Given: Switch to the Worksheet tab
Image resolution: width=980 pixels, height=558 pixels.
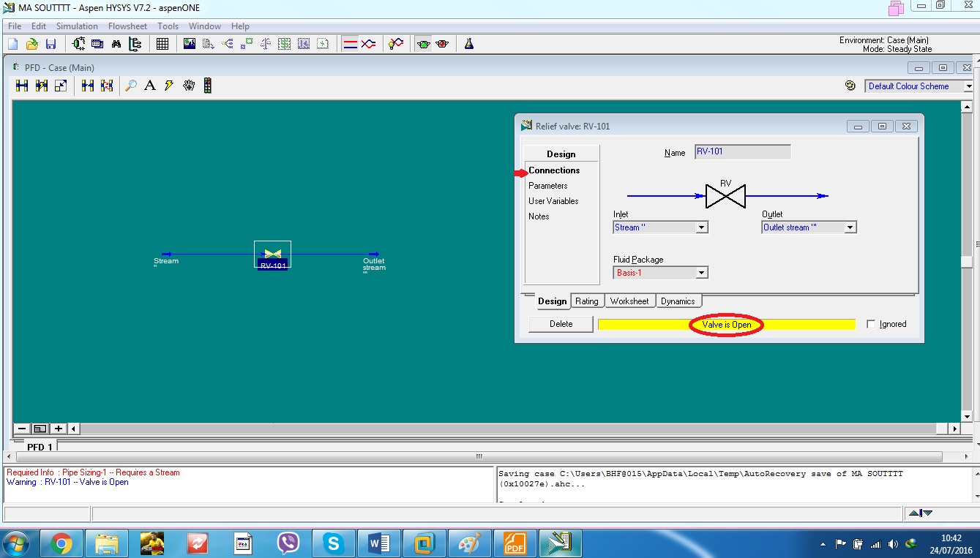Looking at the screenshot, I should pos(629,301).
